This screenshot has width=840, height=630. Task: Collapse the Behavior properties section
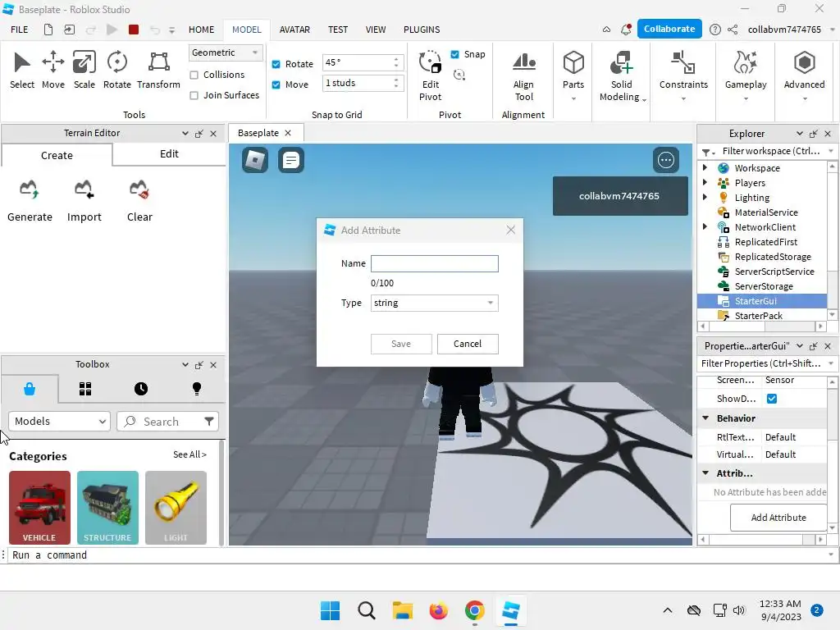pyautogui.click(x=705, y=418)
